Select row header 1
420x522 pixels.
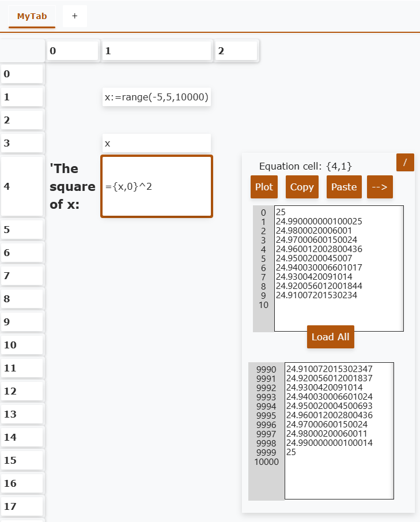22,97
